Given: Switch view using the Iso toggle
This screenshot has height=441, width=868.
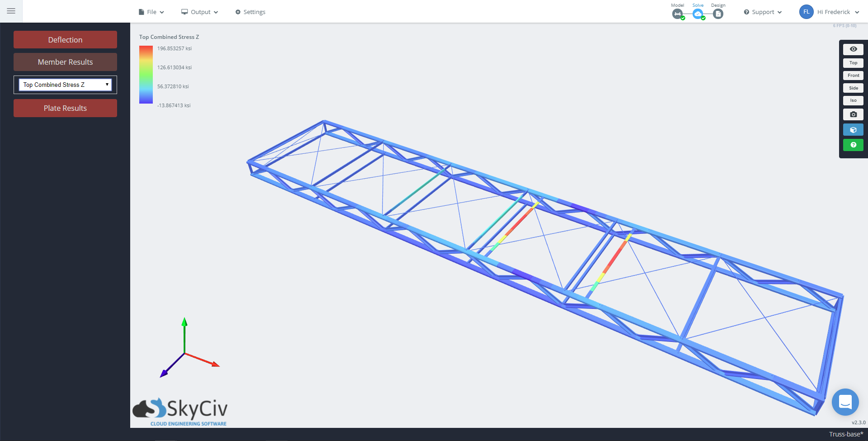Looking at the screenshot, I should click(x=853, y=100).
